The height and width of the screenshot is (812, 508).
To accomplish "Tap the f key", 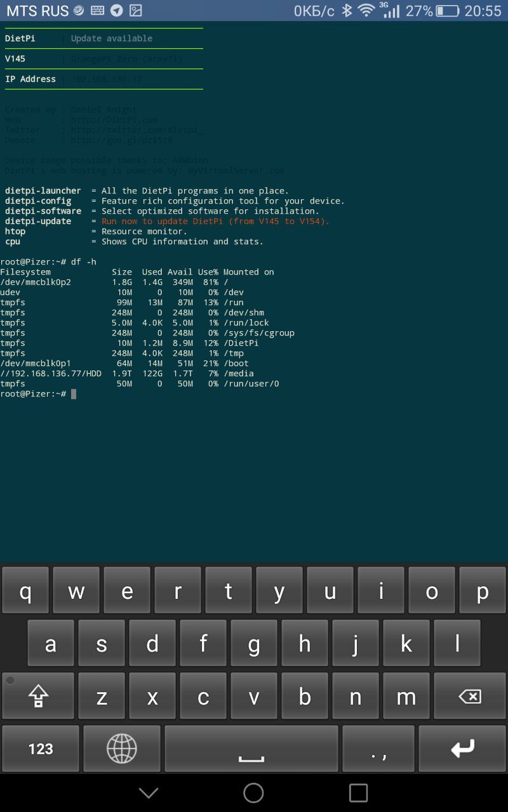I will point(203,643).
